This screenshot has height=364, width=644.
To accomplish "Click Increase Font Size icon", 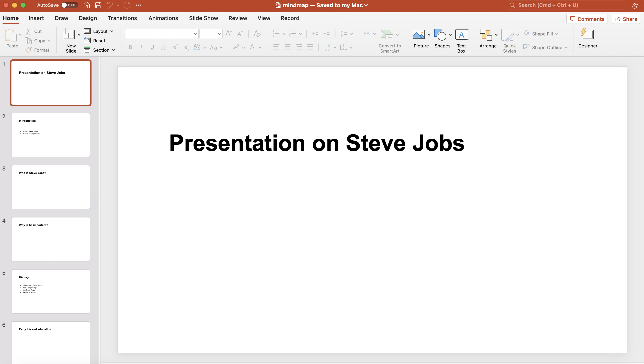I will [x=229, y=34].
